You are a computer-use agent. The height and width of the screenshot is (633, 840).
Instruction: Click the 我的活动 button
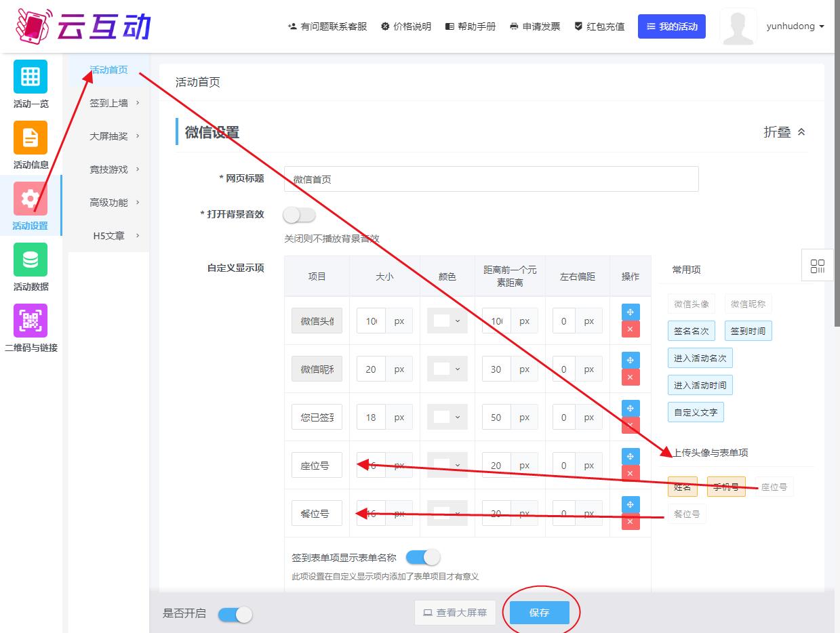(x=671, y=26)
